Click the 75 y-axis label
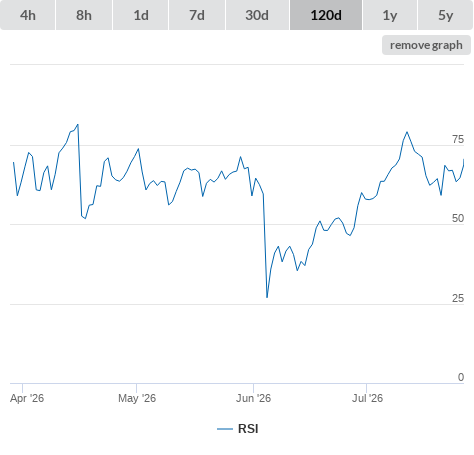 click(458, 139)
